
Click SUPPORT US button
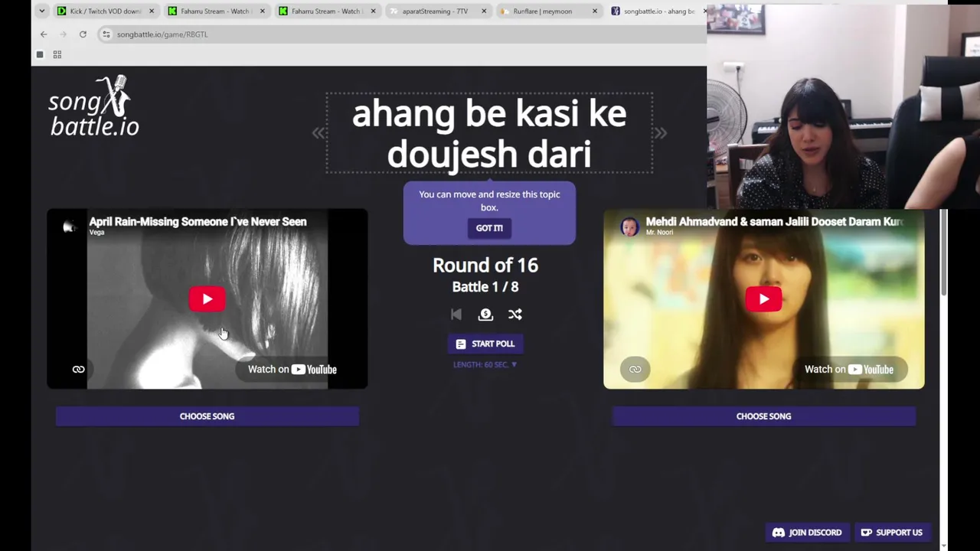click(892, 533)
